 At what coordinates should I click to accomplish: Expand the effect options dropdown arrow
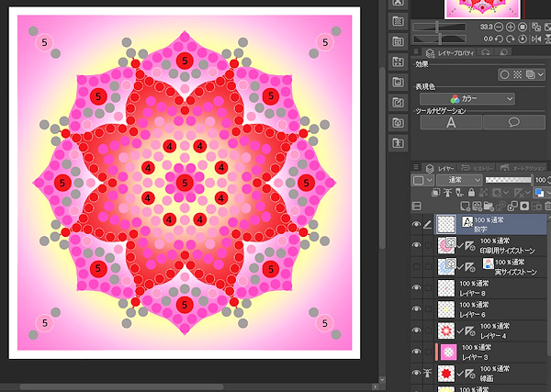(x=539, y=74)
